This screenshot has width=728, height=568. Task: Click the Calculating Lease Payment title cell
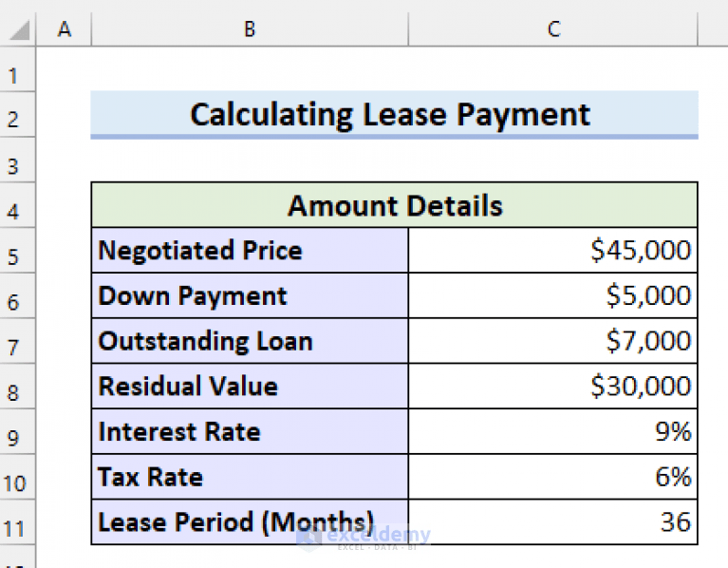[x=394, y=114]
